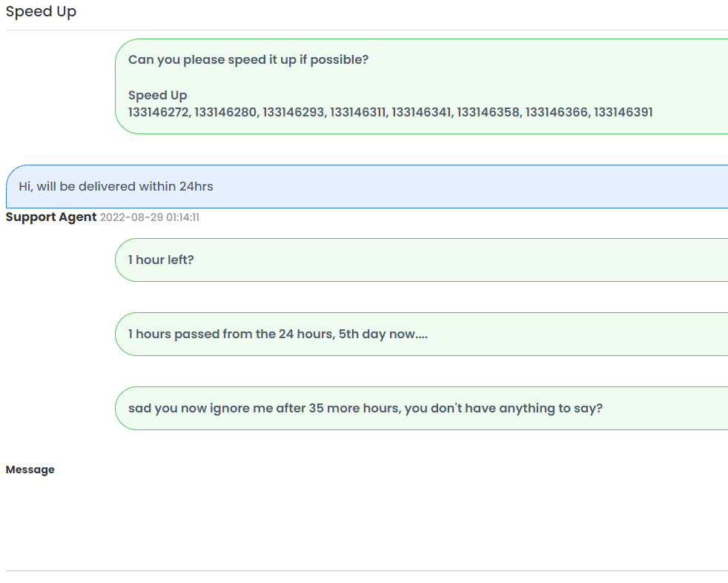Screen dimensions: 728x583
Task: Click the '5th day now' message bubble
Action: 422,334
